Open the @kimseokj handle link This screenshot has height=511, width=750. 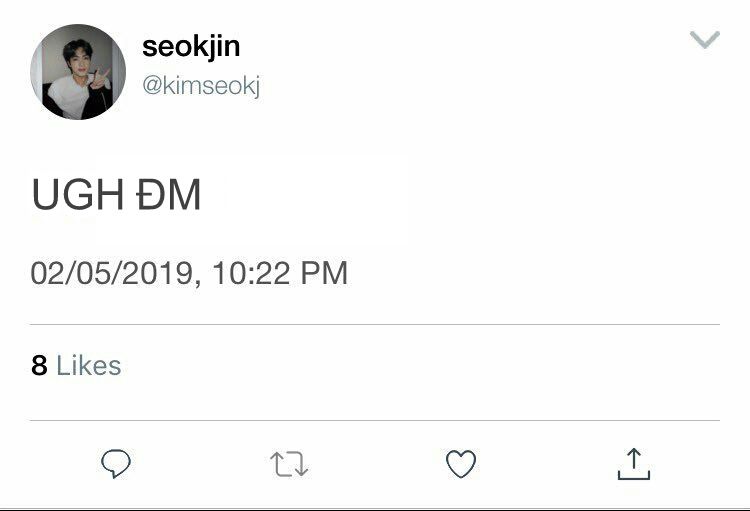[201, 87]
